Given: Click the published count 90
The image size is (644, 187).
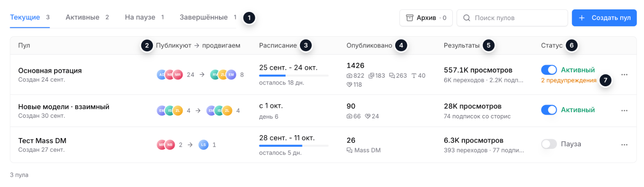Looking at the screenshot, I should (351, 106).
